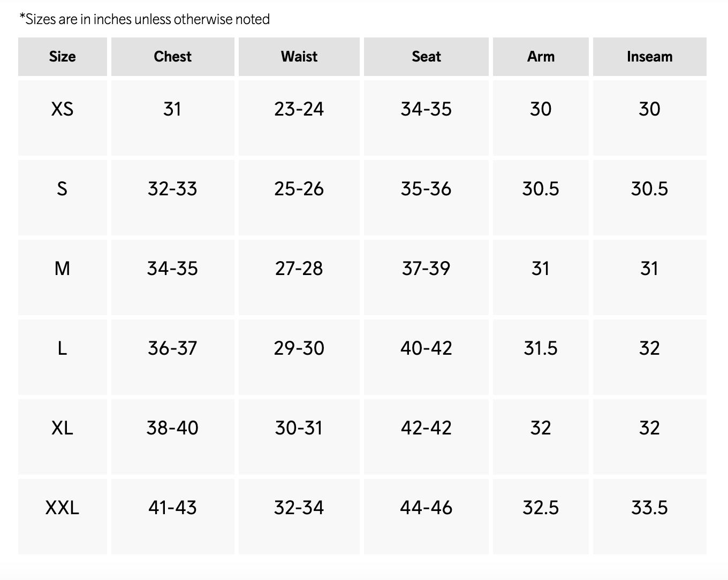The width and height of the screenshot is (728, 580).
Task: Click the Inseam column header
Action: coord(649,56)
